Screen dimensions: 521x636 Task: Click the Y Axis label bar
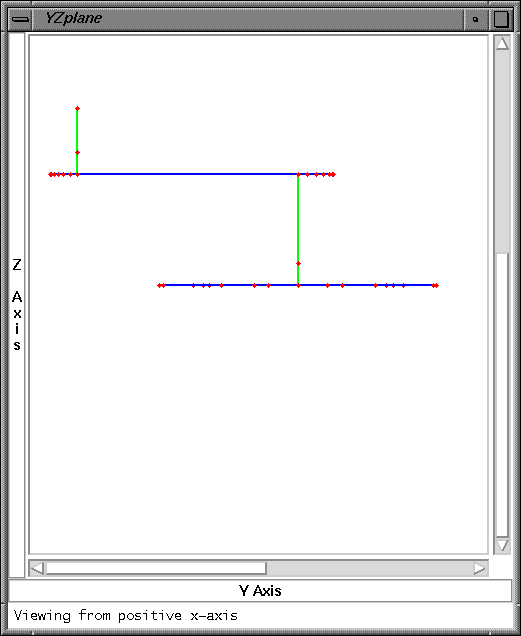260,591
